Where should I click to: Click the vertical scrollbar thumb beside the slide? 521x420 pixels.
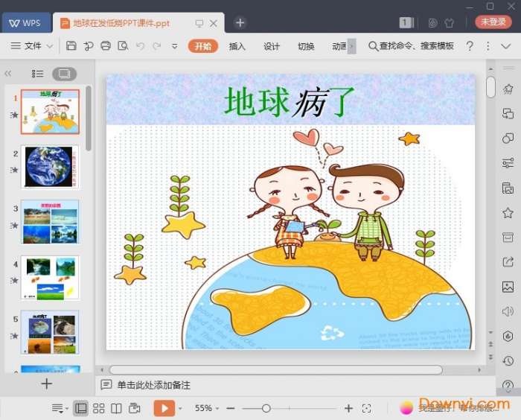(x=490, y=87)
